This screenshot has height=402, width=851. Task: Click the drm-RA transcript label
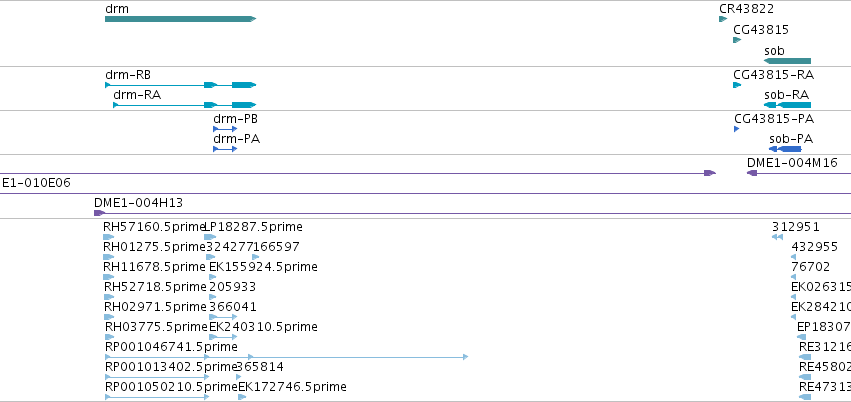(137, 95)
